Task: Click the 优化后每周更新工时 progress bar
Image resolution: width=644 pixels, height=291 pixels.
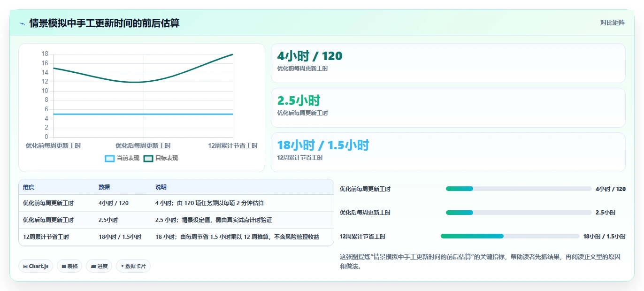Action: pyautogui.click(x=519, y=212)
